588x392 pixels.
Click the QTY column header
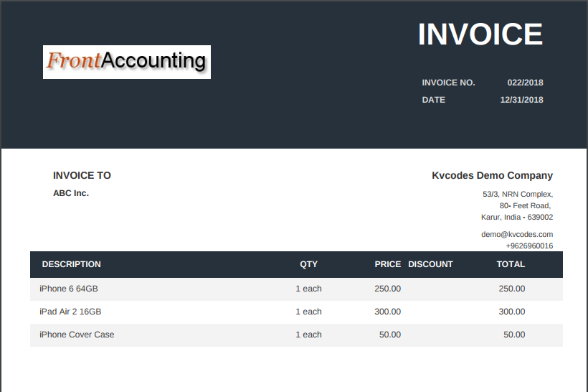click(x=308, y=264)
